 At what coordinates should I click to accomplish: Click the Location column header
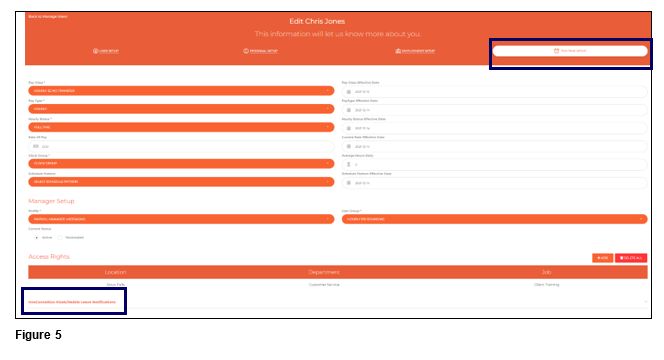pyautogui.click(x=116, y=272)
